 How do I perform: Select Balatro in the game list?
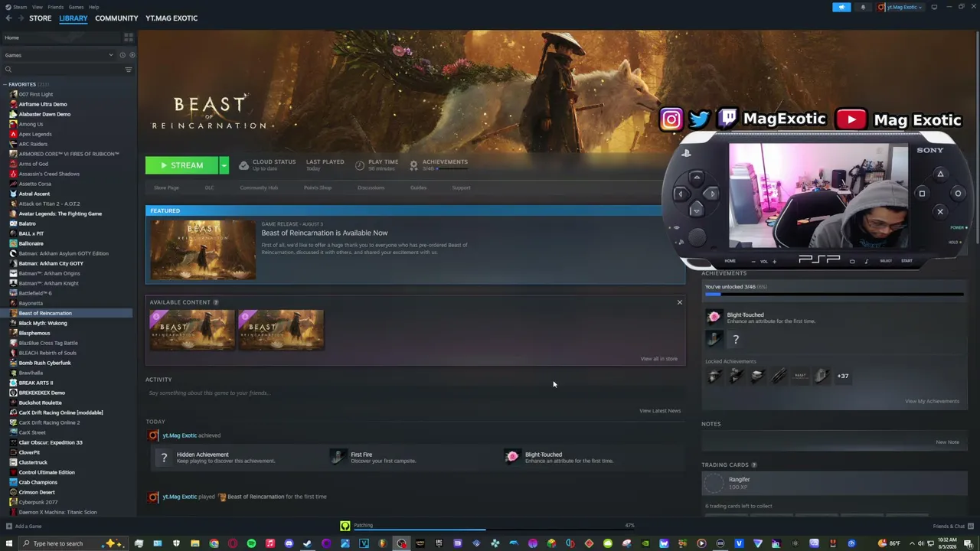click(28, 223)
